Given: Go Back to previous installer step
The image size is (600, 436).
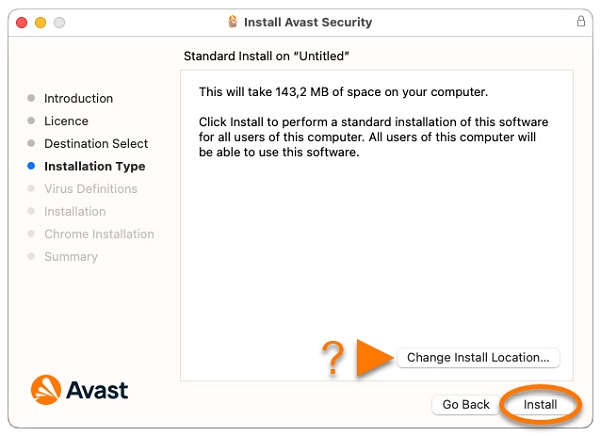Looking at the screenshot, I should pos(466,404).
